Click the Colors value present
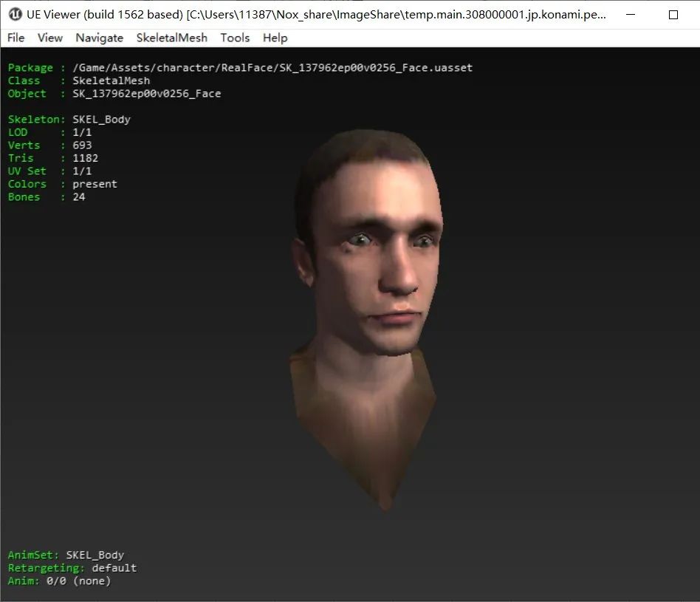Image resolution: width=700 pixels, height=602 pixels. click(x=95, y=185)
